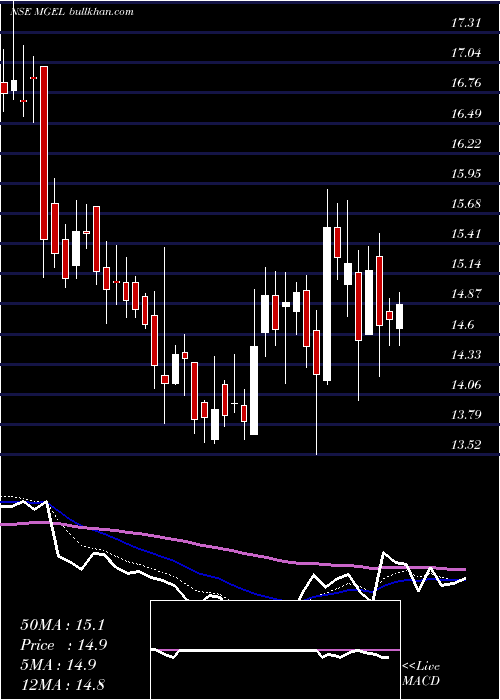The height and width of the screenshot is (700, 500).
Task: Click the 13.52 price axis label
Action: 466,445
